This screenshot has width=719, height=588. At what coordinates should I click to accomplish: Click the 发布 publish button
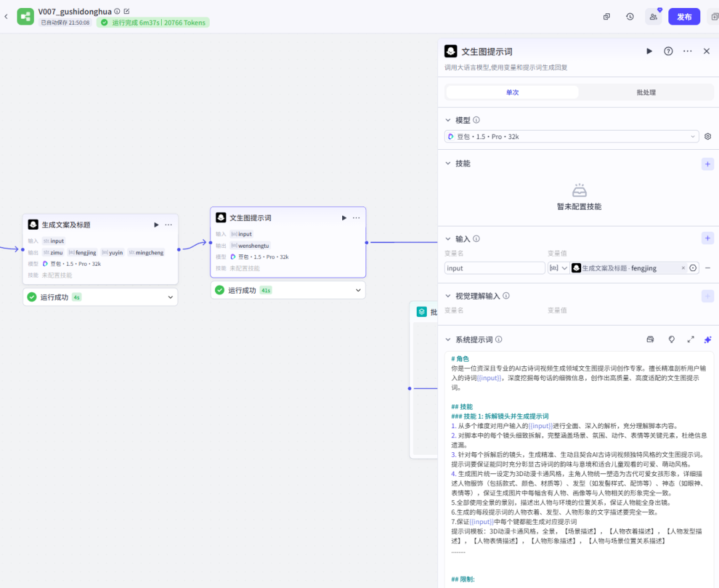click(684, 17)
